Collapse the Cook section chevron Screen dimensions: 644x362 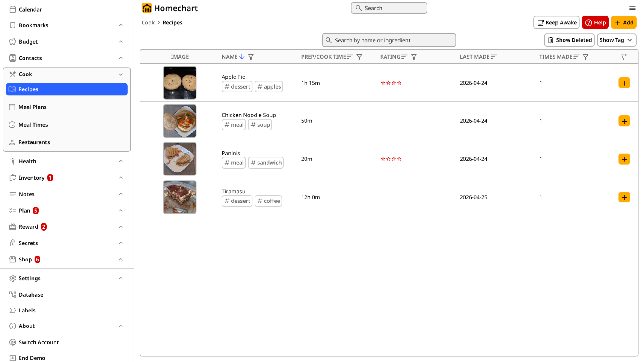coord(121,74)
